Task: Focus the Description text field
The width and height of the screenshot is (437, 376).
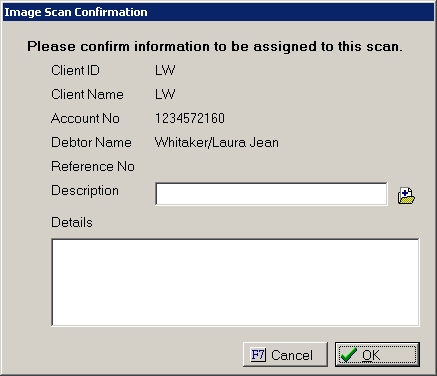Action: click(271, 194)
